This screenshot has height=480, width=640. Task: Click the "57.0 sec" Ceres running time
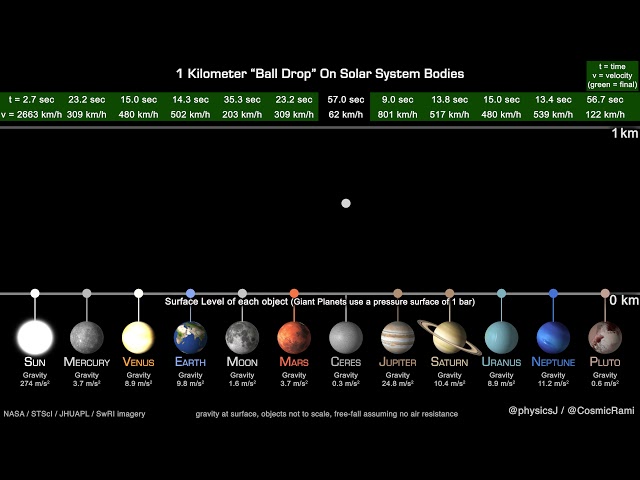pyautogui.click(x=346, y=100)
